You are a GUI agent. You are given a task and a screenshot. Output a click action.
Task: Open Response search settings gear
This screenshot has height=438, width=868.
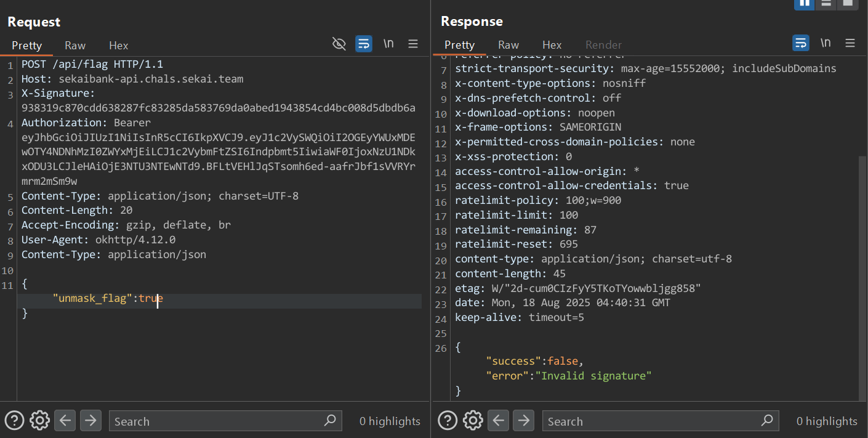(x=473, y=421)
